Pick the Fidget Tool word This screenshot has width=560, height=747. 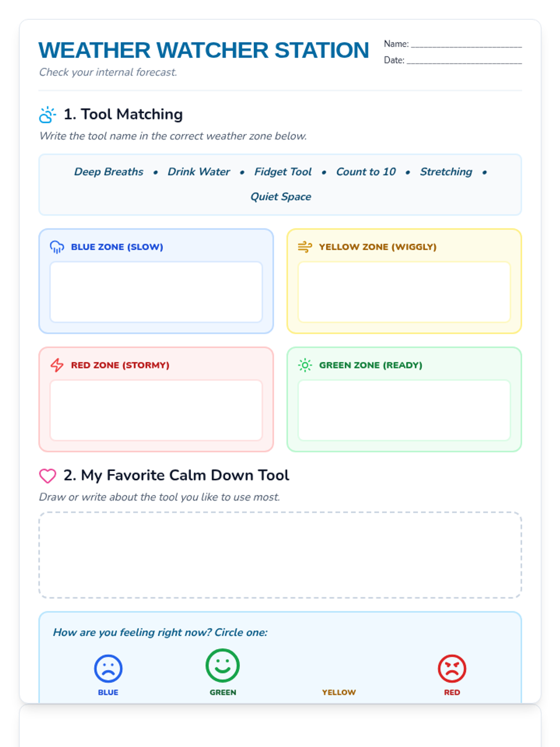(x=283, y=172)
